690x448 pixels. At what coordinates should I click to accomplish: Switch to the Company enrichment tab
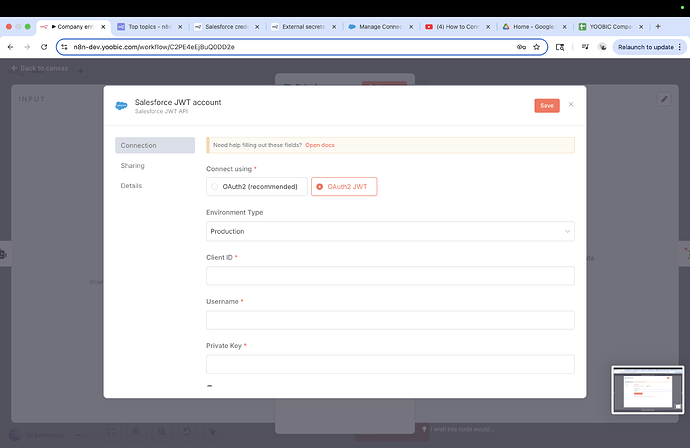click(x=73, y=27)
